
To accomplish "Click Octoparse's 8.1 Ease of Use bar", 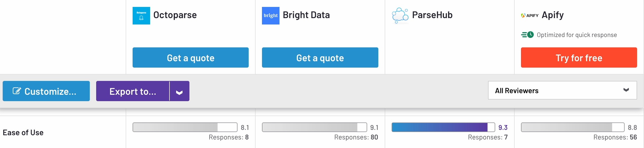I will coord(185,127).
